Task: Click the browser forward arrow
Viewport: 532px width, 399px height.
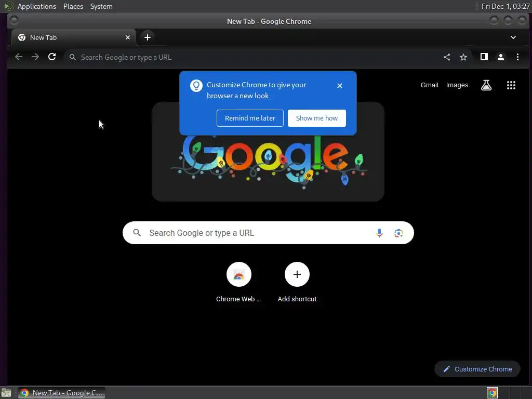Action: [x=35, y=57]
